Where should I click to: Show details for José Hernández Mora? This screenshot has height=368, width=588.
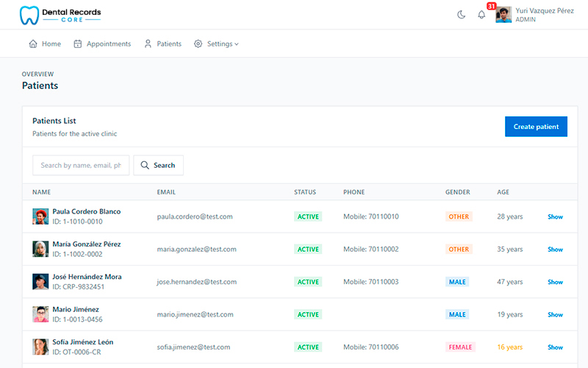pos(555,282)
